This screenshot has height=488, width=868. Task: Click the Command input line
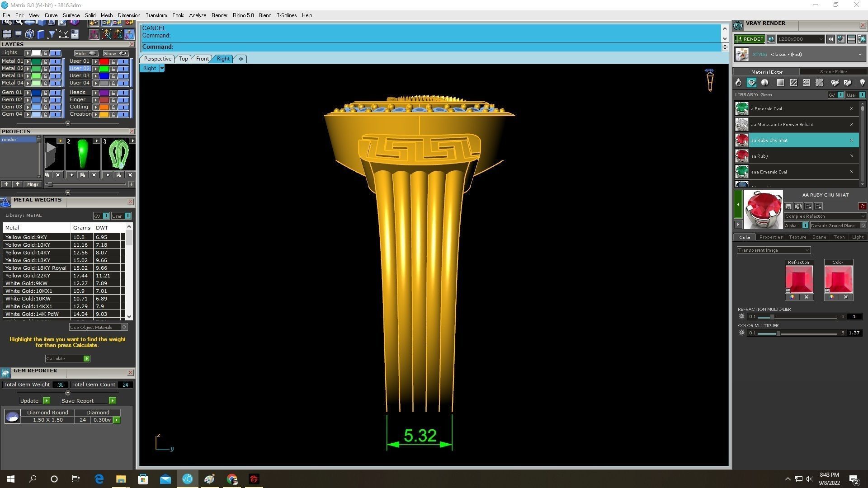431,47
